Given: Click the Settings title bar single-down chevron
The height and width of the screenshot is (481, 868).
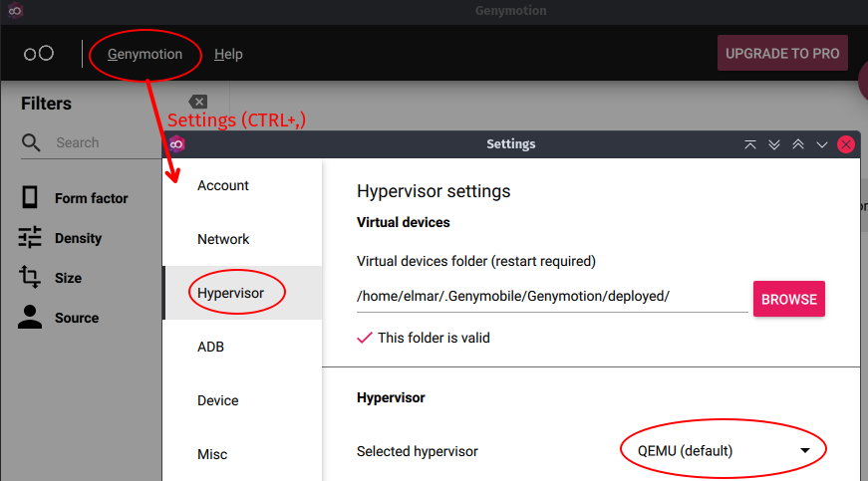Looking at the screenshot, I should click(821, 144).
